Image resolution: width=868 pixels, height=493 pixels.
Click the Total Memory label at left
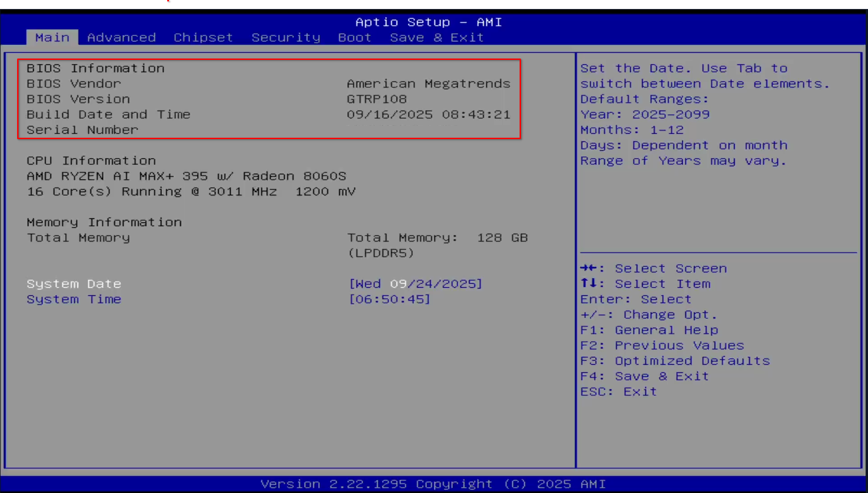click(78, 238)
